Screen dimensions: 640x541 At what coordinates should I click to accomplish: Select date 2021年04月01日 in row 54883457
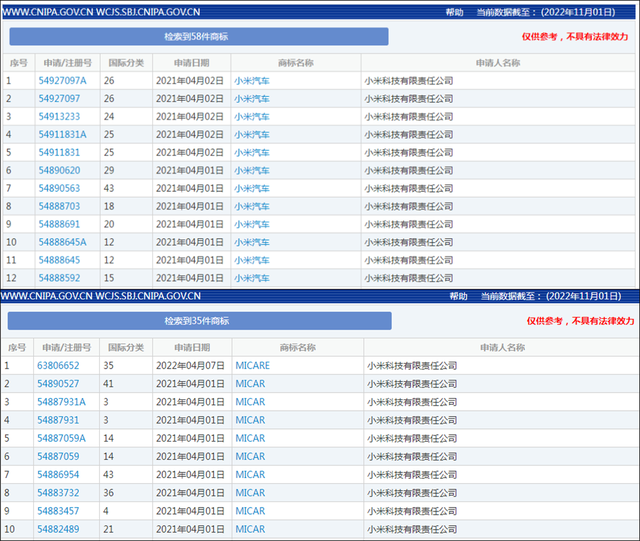(190, 511)
